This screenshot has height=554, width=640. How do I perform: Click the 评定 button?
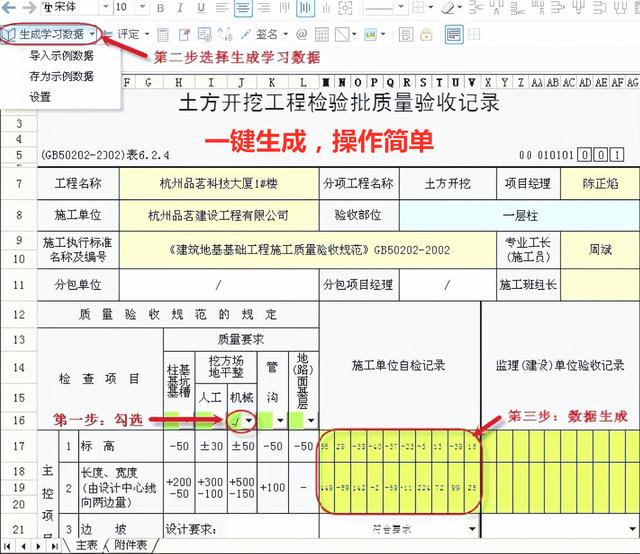coord(128,34)
